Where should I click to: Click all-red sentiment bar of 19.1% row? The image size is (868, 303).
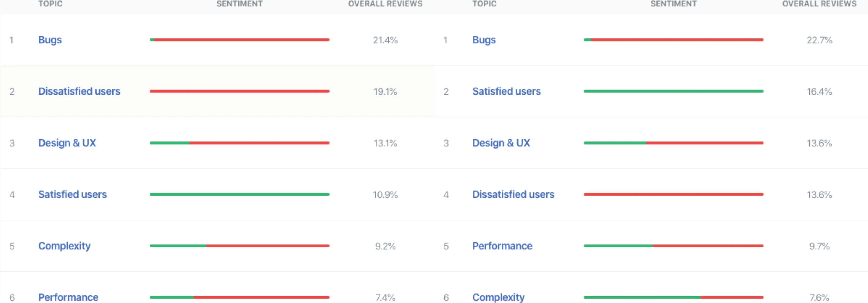coord(239,91)
